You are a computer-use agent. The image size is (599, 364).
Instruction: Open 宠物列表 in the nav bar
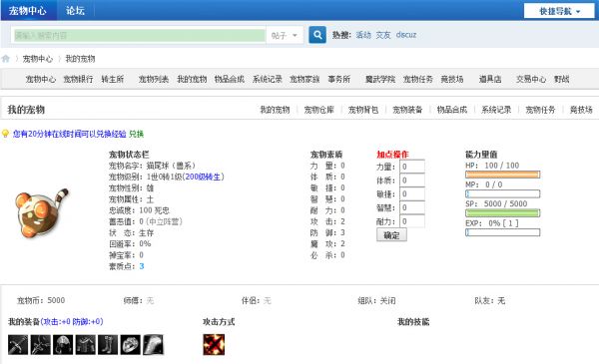click(x=154, y=79)
